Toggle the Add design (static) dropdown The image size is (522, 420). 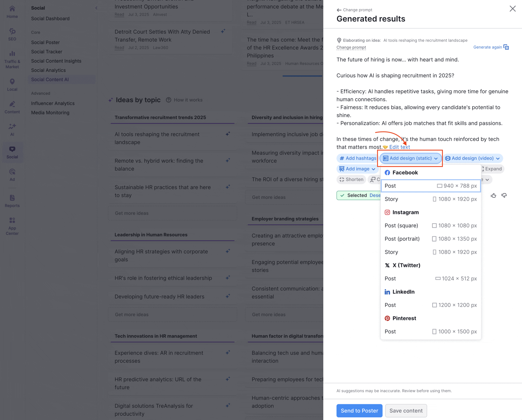pos(410,158)
